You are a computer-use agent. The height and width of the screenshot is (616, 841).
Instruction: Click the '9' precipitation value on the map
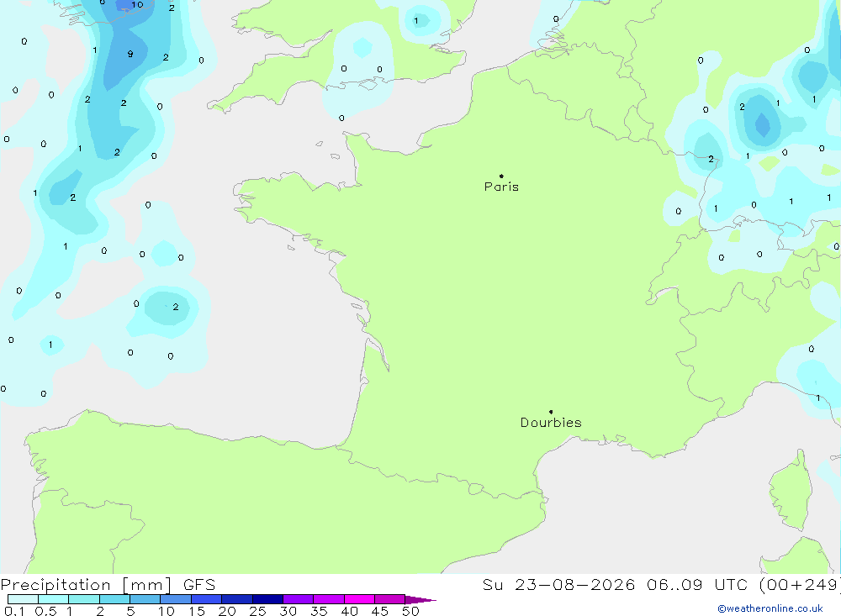pyautogui.click(x=130, y=54)
